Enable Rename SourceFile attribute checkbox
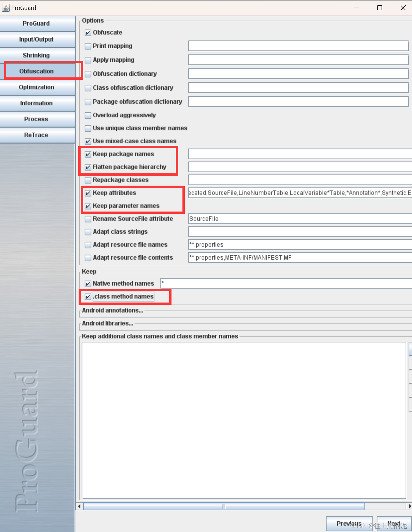 coord(88,219)
